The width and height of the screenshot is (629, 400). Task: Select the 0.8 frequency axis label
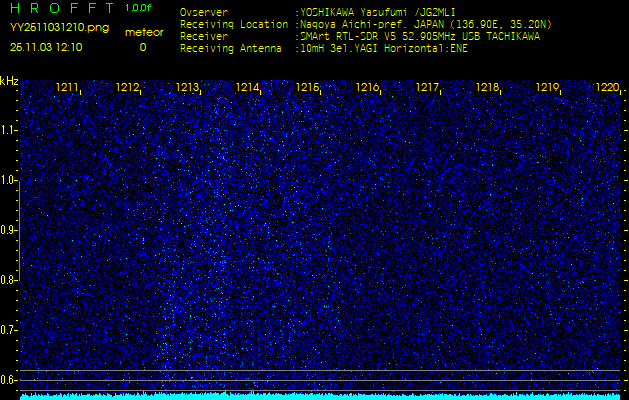[9, 280]
